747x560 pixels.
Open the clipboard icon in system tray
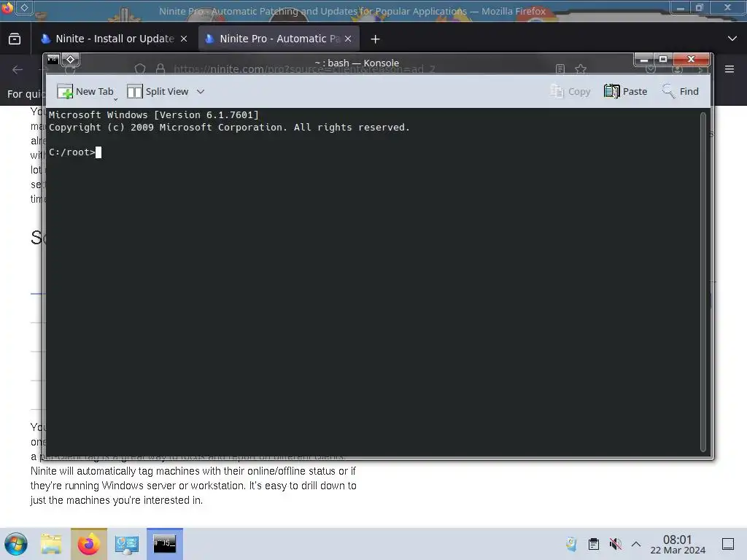click(x=594, y=544)
